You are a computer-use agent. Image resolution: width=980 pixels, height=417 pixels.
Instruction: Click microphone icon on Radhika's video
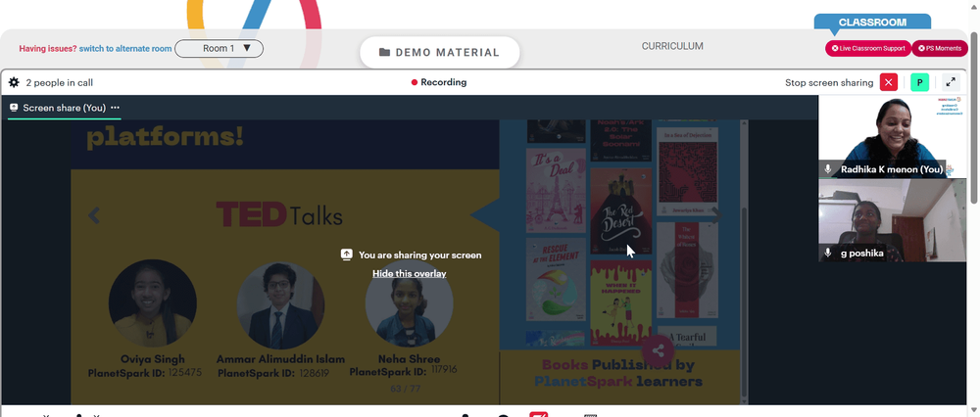click(x=828, y=169)
